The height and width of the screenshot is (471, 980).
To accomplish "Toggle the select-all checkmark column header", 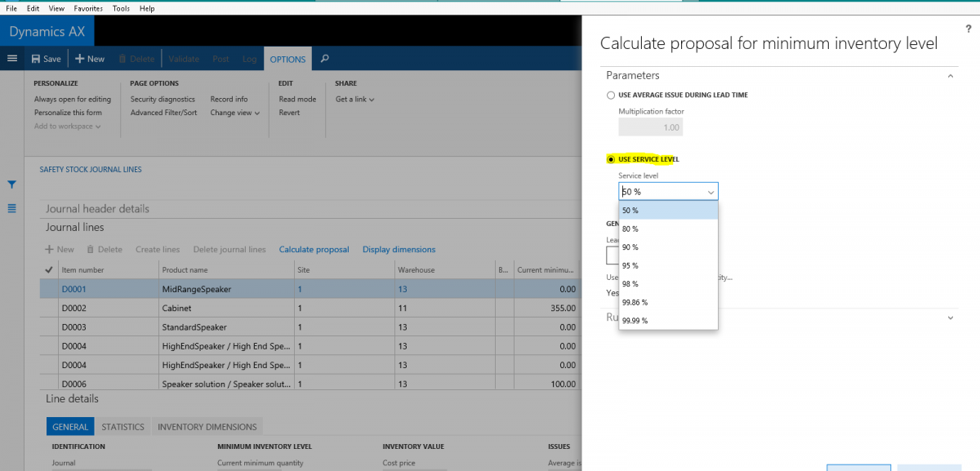I will (x=48, y=269).
